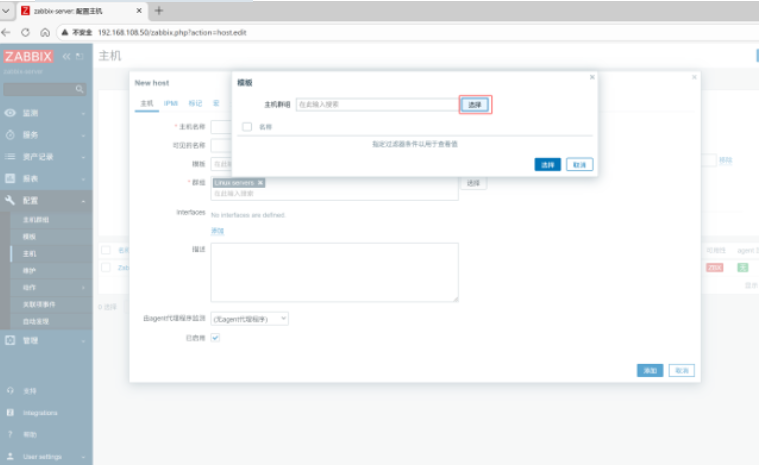This screenshot has width=759, height=465.
Task: Click the 配置 (Configuration) wrench icon
Action: [10, 200]
